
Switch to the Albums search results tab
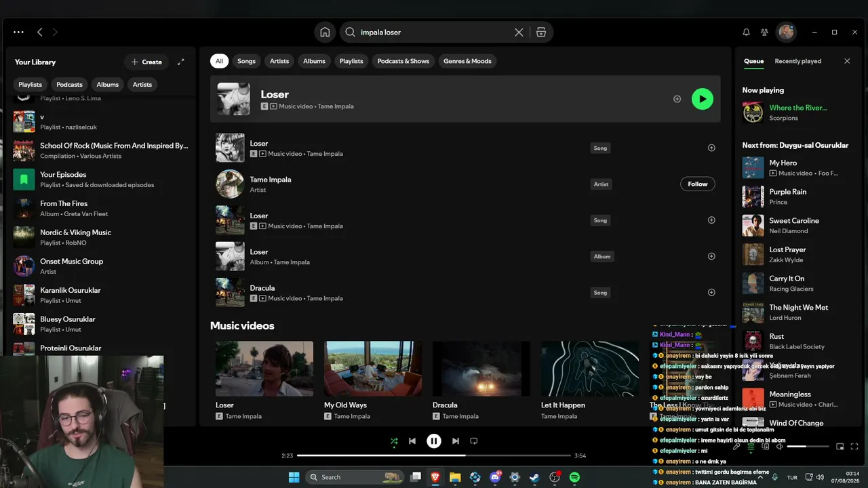[x=314, y=61]
